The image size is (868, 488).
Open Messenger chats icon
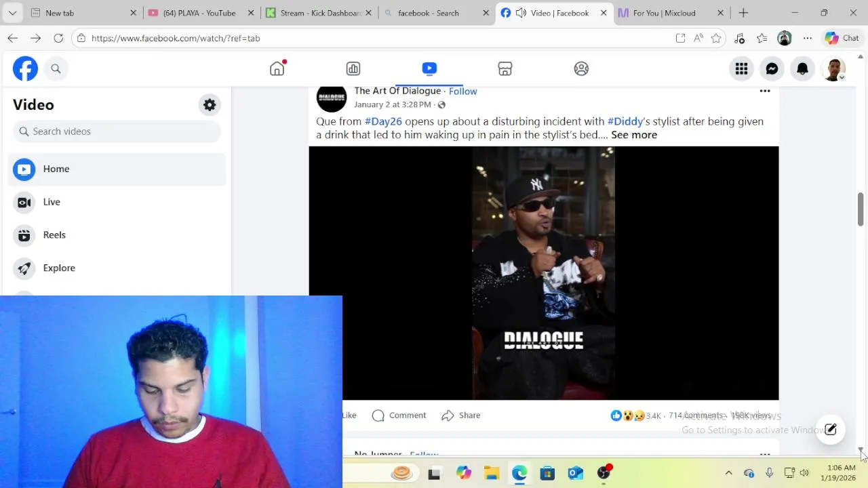[772, 68]
